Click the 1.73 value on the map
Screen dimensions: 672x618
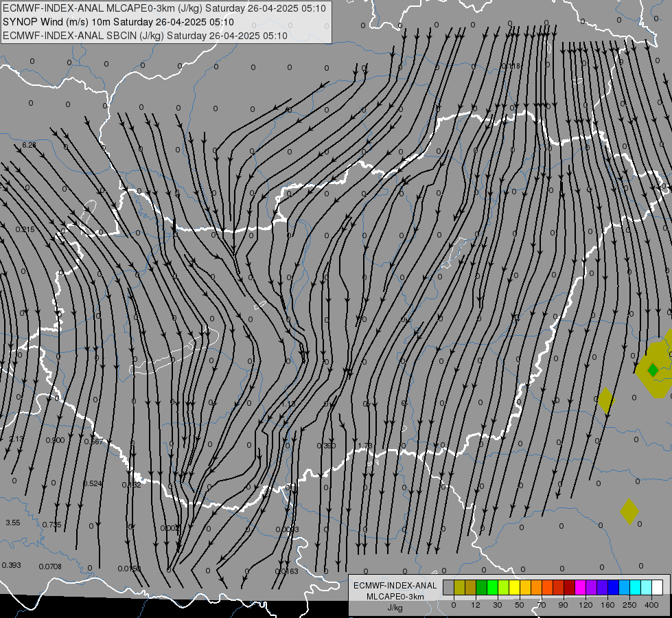pos(365,446)
